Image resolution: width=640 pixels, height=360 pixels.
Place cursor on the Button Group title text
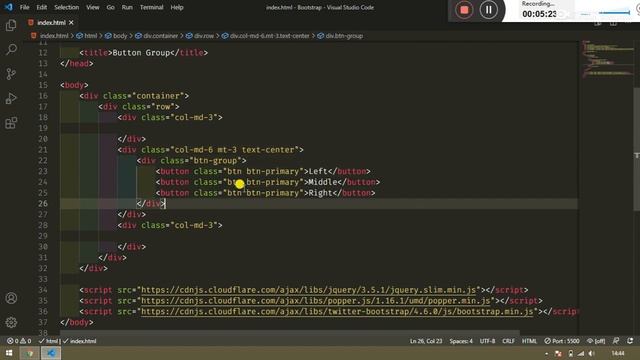(x=141, y=53)
